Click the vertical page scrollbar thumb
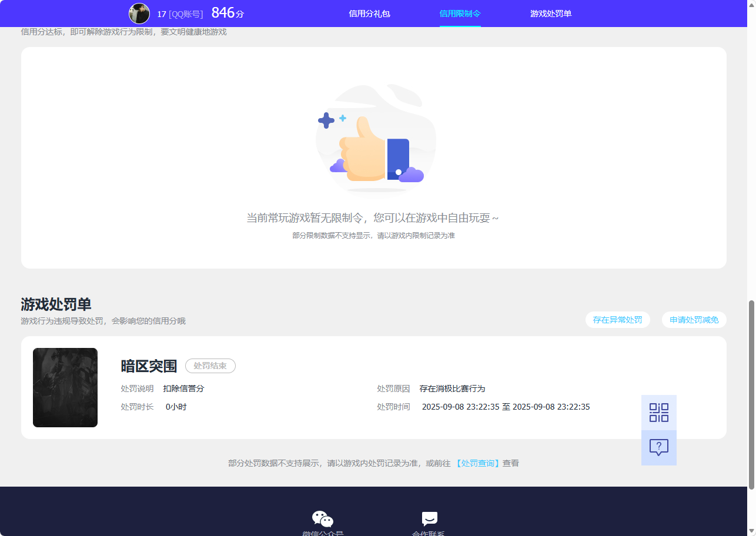This screenshot has width=756, height=536. 751,394
